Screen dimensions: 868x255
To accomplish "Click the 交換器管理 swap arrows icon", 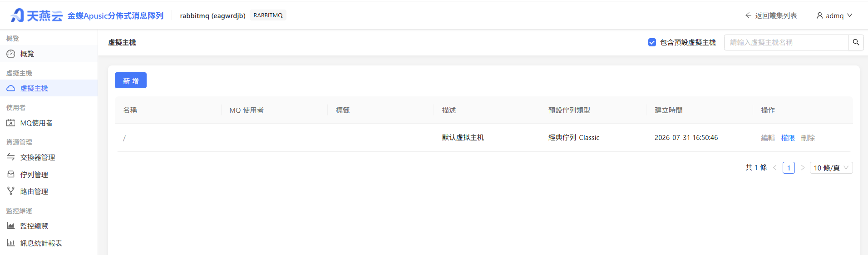I will pyautogui.click(x=11, y=157).
